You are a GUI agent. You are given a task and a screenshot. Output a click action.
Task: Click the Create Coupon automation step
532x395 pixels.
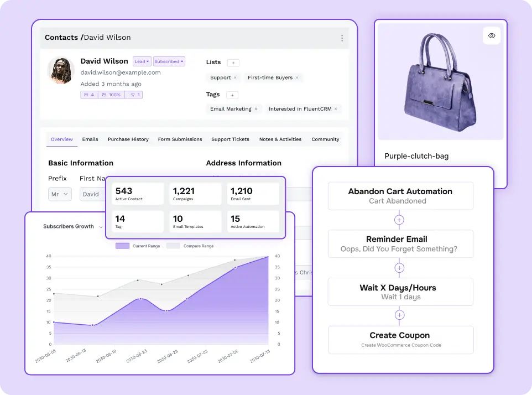(x=400, y=340)
